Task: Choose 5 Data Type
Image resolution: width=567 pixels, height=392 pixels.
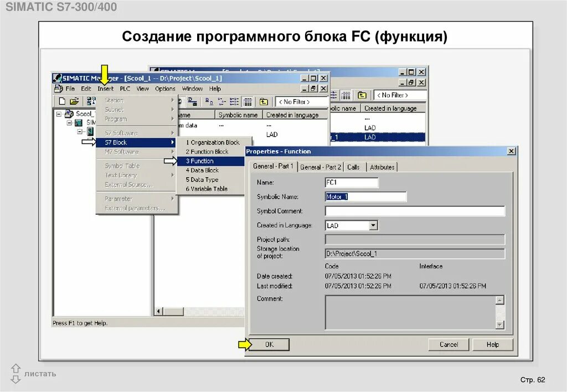Action: pyautogui.click(x=211, y=180)
